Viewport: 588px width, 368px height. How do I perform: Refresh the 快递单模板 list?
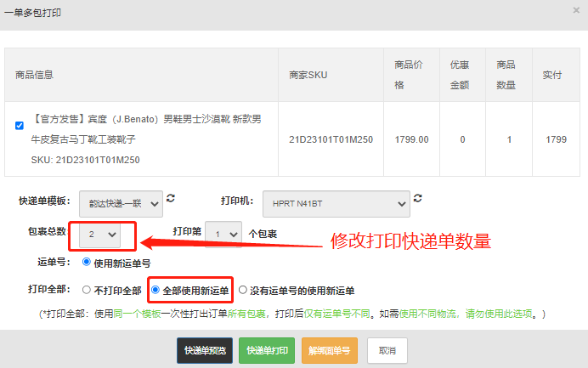171,199
